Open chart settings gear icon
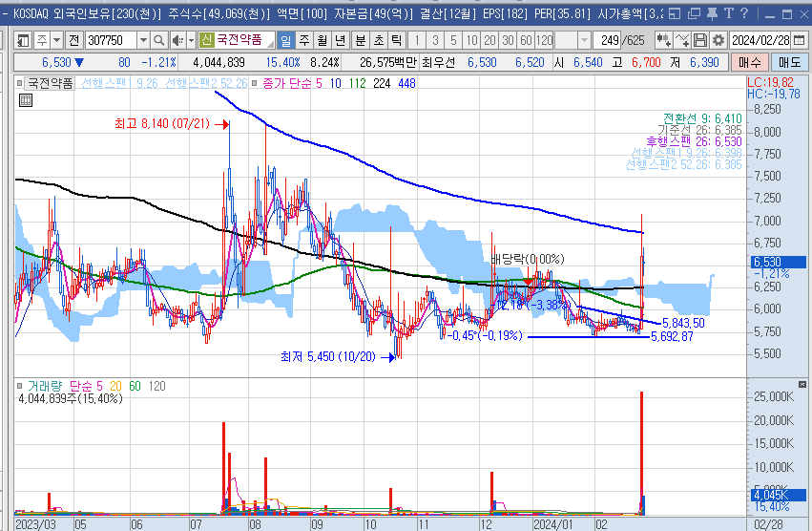This screenshot has width=812, height=531. [718, 40]
